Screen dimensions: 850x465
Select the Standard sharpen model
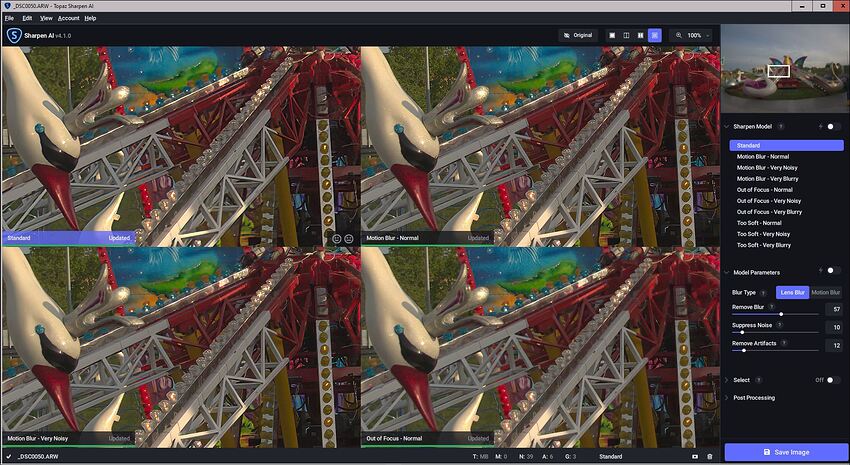pyautogui.click(x=786, y=145)
